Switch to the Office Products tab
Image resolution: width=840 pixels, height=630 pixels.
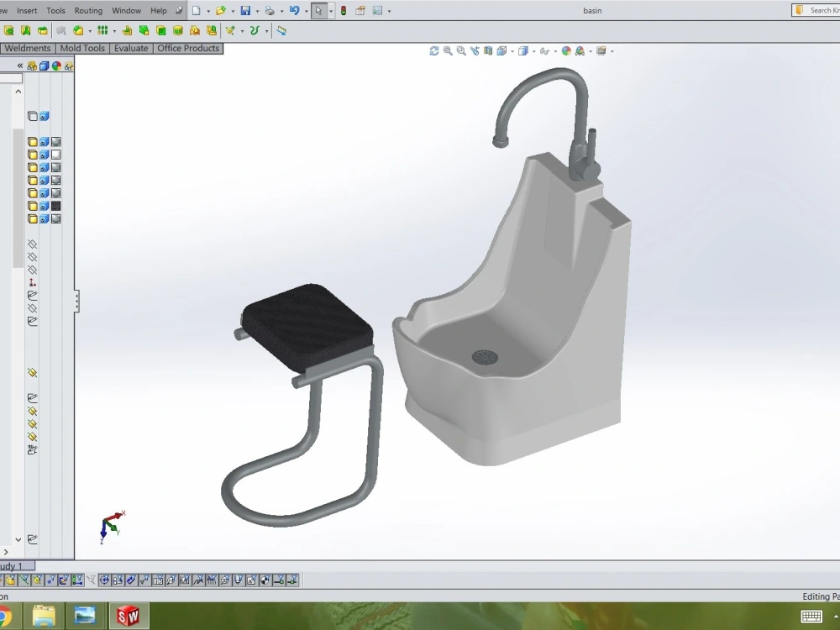click(x=188, y=48)
